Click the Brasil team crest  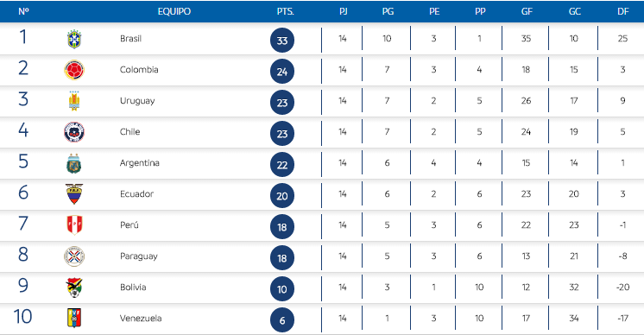pyautogui.click(x=74, y=40)
